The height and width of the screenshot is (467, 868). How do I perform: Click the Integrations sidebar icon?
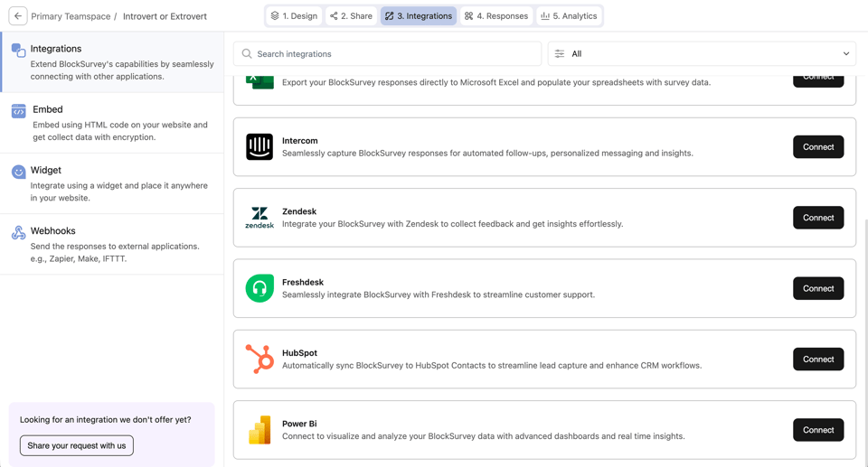click(x=18, y=51)
